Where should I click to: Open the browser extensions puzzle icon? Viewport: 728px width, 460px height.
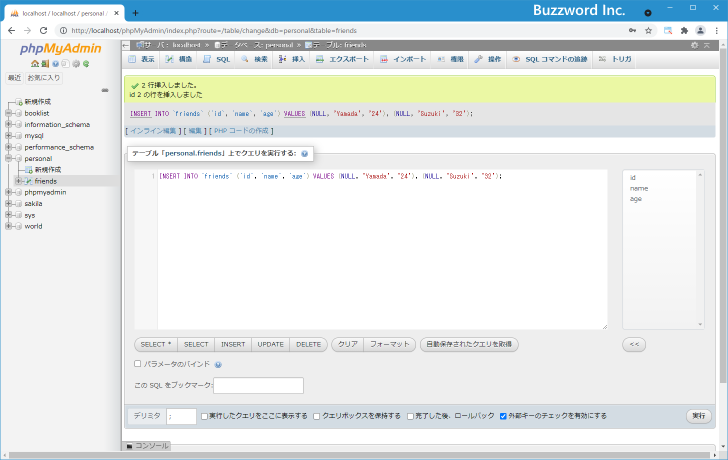click(x=684, y=31)
